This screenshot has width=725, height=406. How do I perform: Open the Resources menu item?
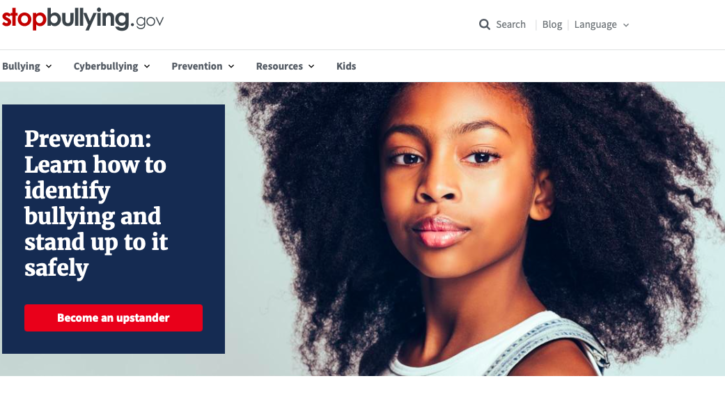click(x=285, y=66)
